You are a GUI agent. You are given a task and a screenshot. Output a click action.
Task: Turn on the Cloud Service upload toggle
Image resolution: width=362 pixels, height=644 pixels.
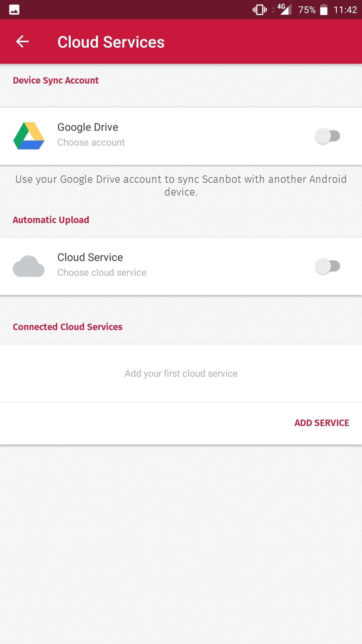tap(327, 266)
